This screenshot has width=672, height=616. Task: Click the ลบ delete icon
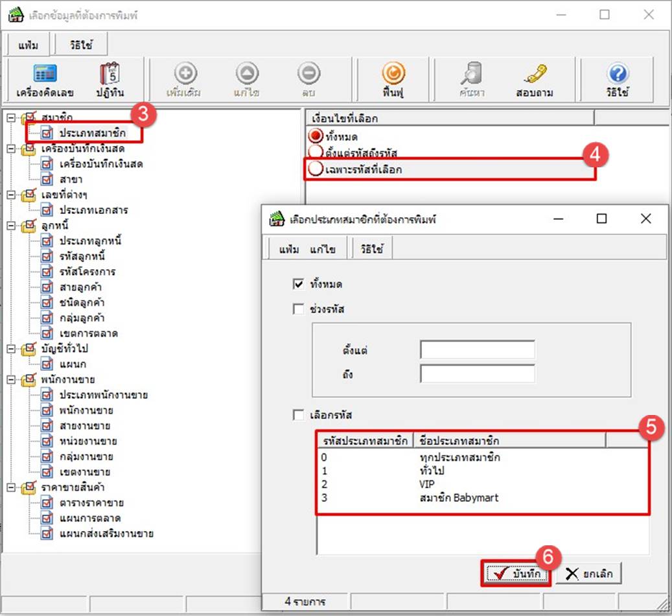308,75
